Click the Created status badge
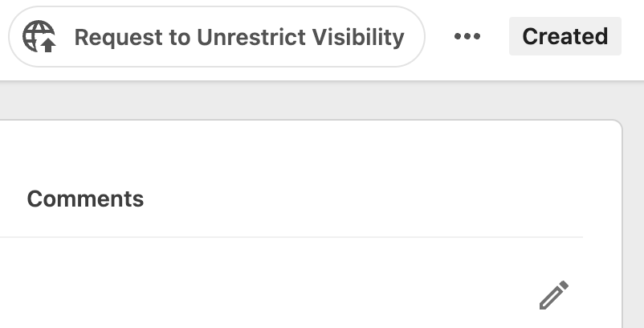This screenshot has width=644, height=328. click(x=565, y=37)
